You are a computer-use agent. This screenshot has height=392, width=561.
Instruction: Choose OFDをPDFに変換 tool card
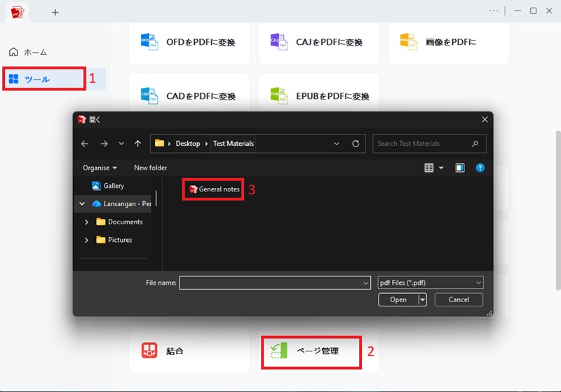[189, 43]
